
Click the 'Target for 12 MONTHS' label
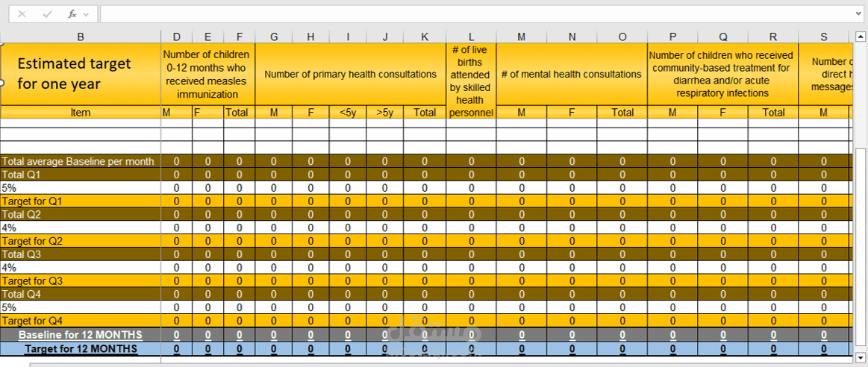(81, 349)
